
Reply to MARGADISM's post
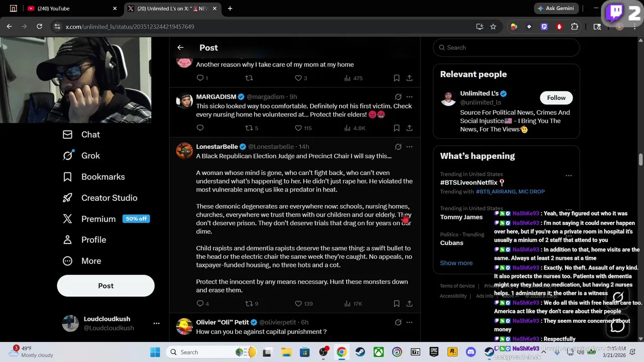[x=200, y=128]
